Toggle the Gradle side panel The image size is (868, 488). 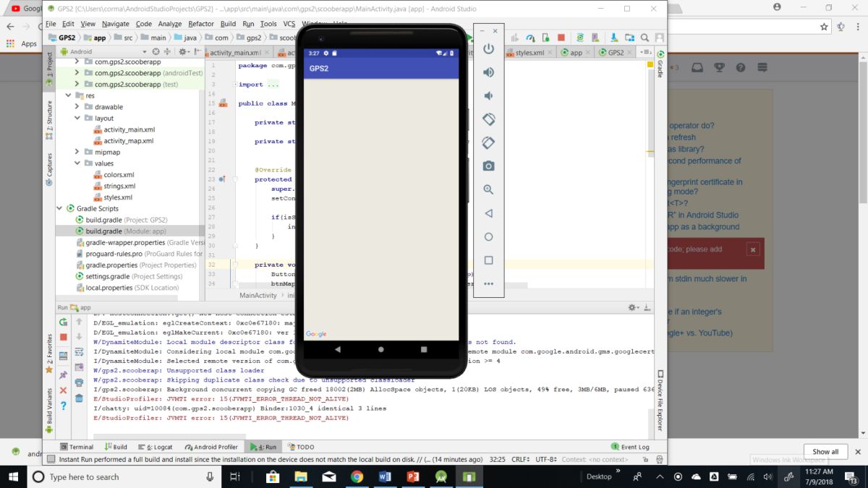[x=660, y=65]
